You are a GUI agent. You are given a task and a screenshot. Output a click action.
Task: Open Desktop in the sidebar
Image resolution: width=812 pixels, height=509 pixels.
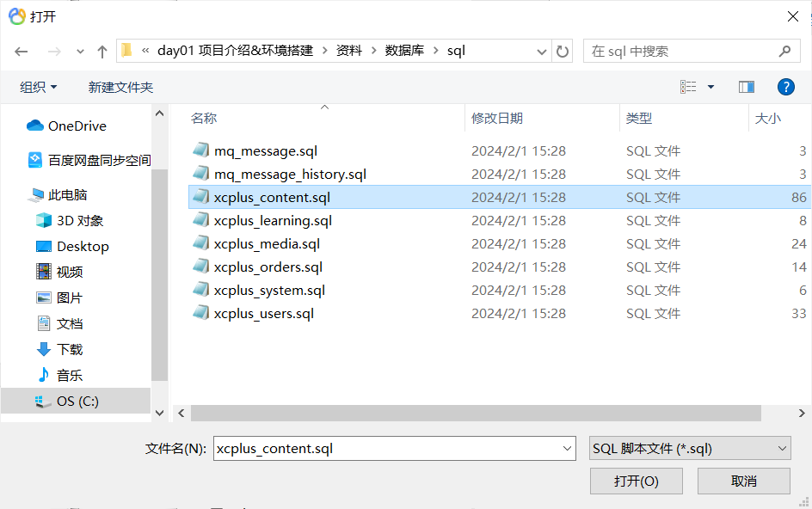[83, 247]
